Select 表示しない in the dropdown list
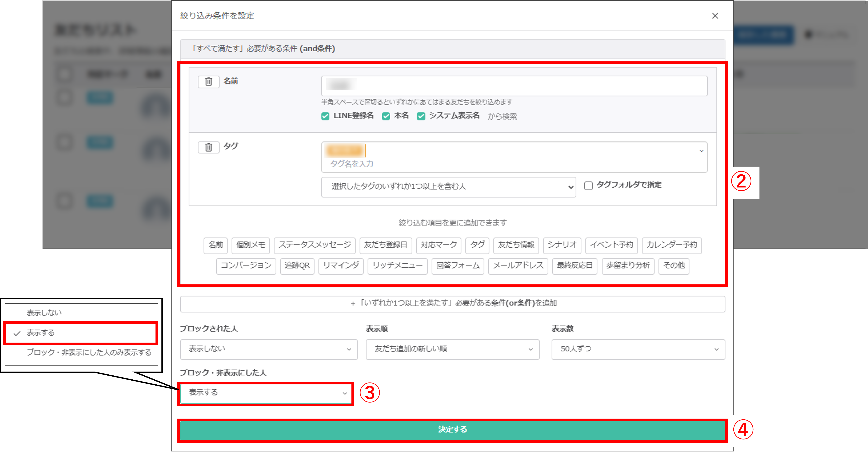This screenshot has width=868, height=456. coord(44,313)
